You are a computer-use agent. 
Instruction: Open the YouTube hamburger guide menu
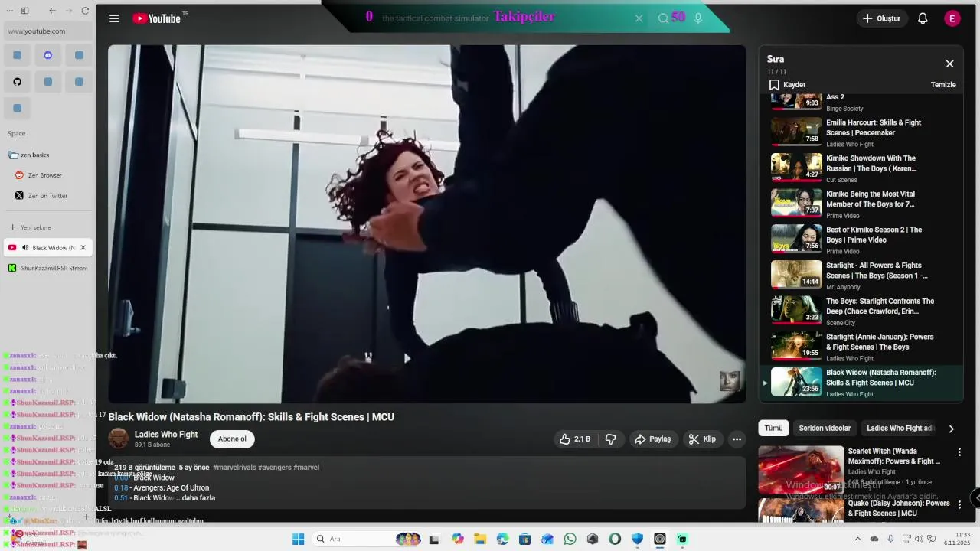coord(114,18)
